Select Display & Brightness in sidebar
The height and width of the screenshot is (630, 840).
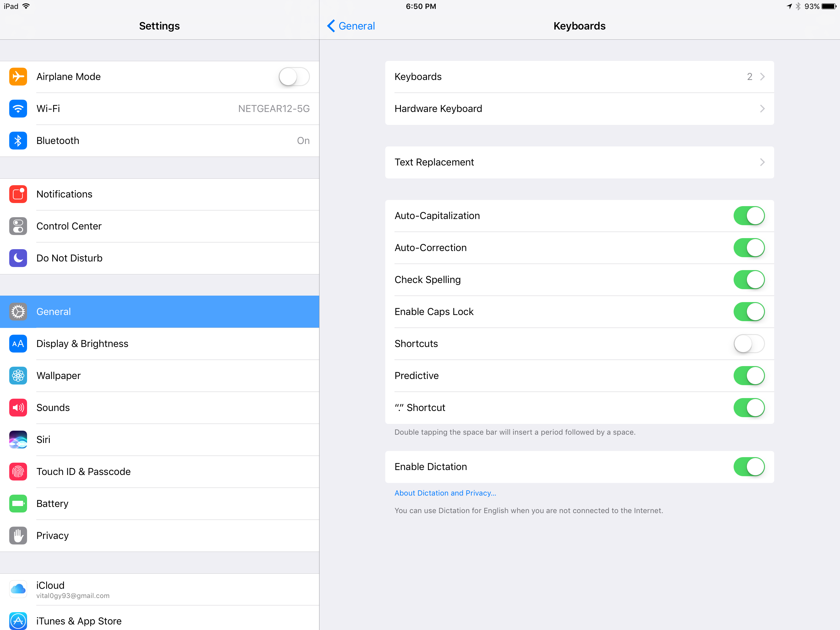click(160, 344)
